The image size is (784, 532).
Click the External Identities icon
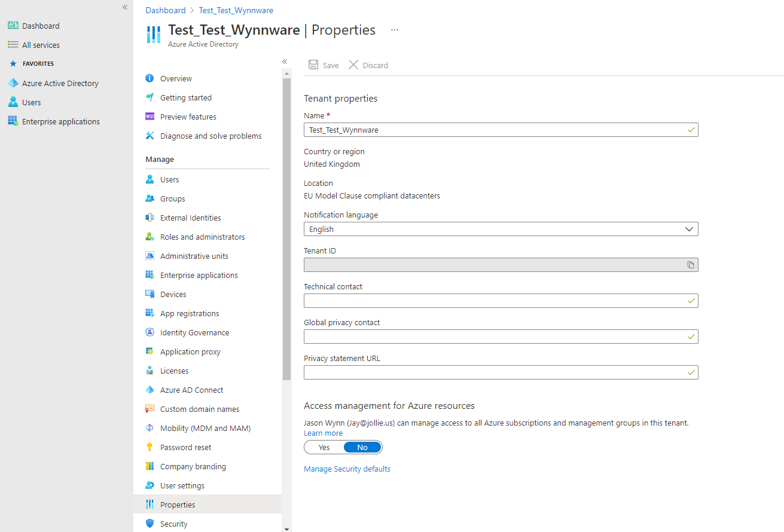click(150, 218)
